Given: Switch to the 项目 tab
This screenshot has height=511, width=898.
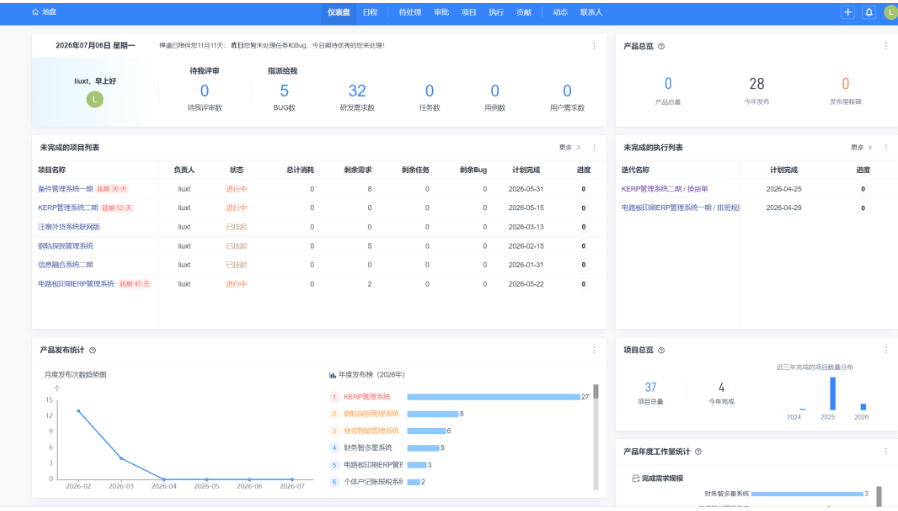Looking at the screenshot, I should tap(468, 12).
